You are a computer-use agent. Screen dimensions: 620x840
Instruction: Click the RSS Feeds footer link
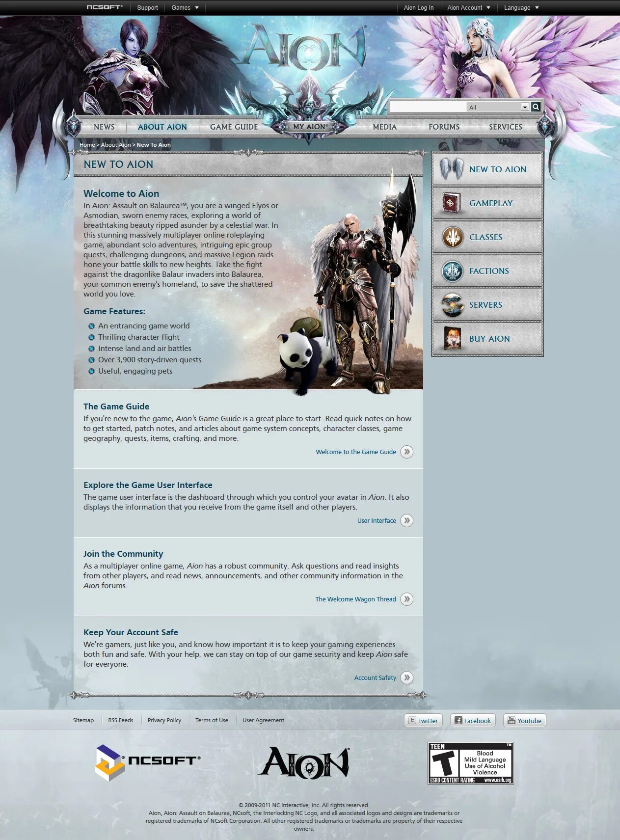(x=121, y=720)
